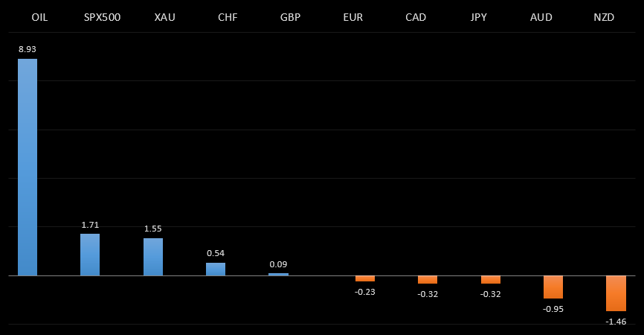Select the CHF blue bar
644x335 pixels.
tap(216, 269)
